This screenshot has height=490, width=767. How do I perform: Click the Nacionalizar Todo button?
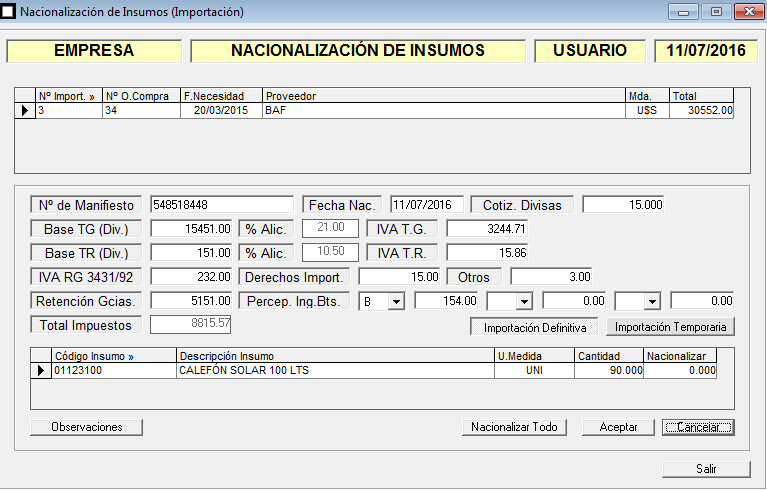(515, 427)
